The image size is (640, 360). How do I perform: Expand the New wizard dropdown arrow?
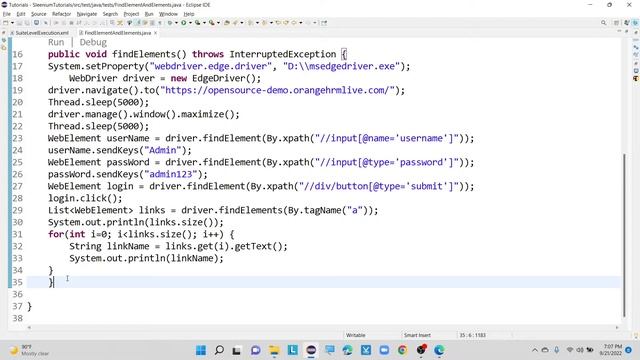tap(12, 23)
